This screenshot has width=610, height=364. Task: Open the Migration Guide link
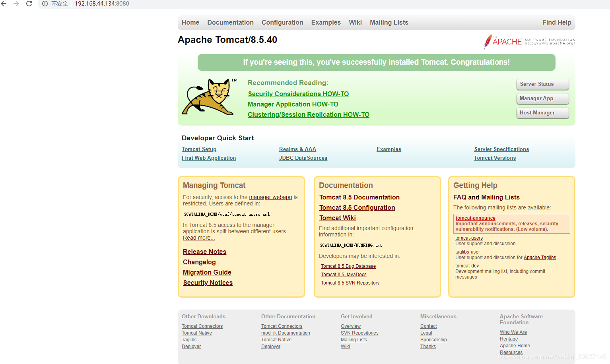tap(207, 272)
